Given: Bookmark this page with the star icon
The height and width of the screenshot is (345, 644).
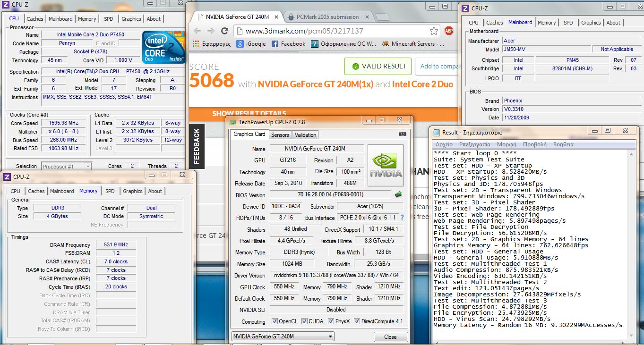Looking at the screenshot, I should click(x=434, y=31).
